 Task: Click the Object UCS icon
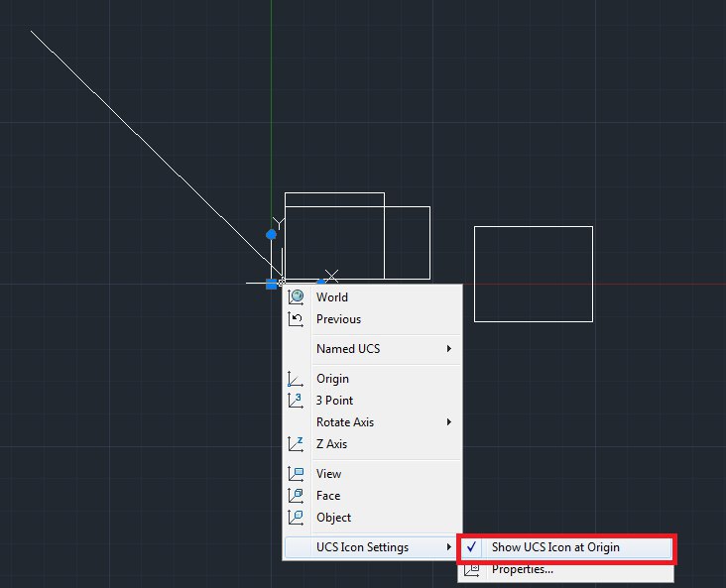tap(296, 518)
